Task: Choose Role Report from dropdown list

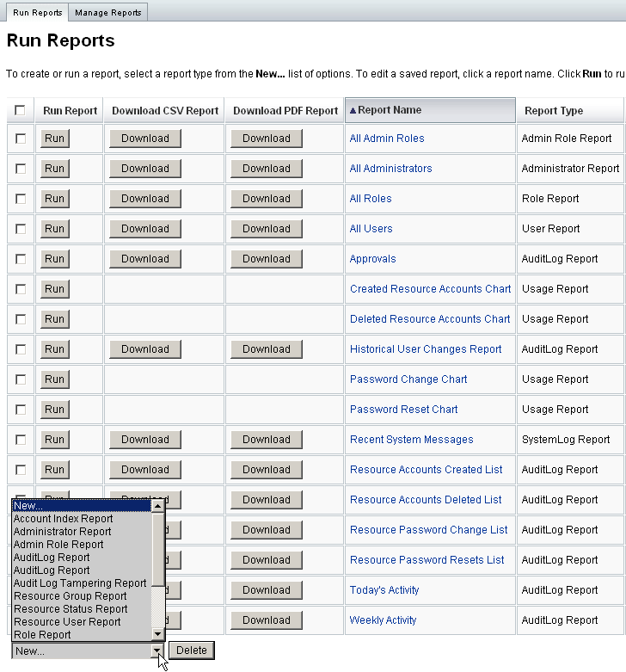Action: [82, 635]
